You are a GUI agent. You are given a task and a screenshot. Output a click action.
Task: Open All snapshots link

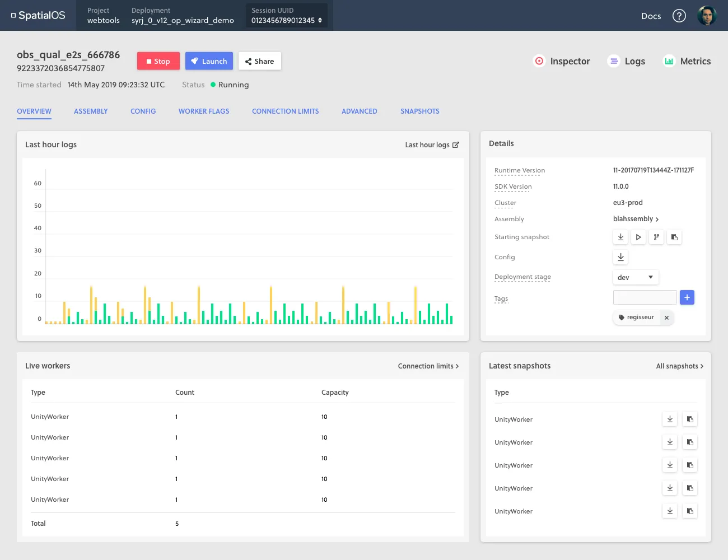(679, 366)
